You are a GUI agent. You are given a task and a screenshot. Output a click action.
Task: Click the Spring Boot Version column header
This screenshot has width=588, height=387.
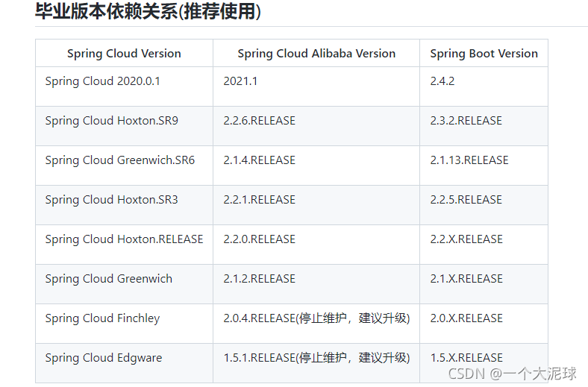point(484,53)
